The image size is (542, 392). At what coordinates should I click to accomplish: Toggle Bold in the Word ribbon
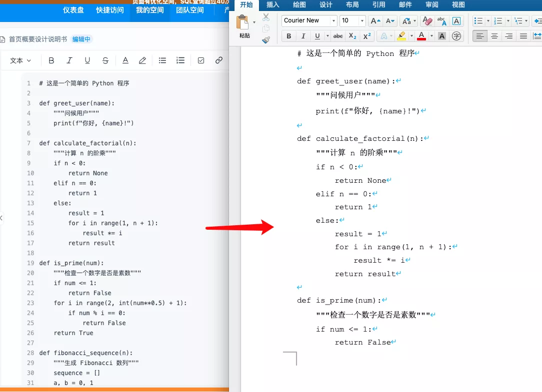coord(289,36)
